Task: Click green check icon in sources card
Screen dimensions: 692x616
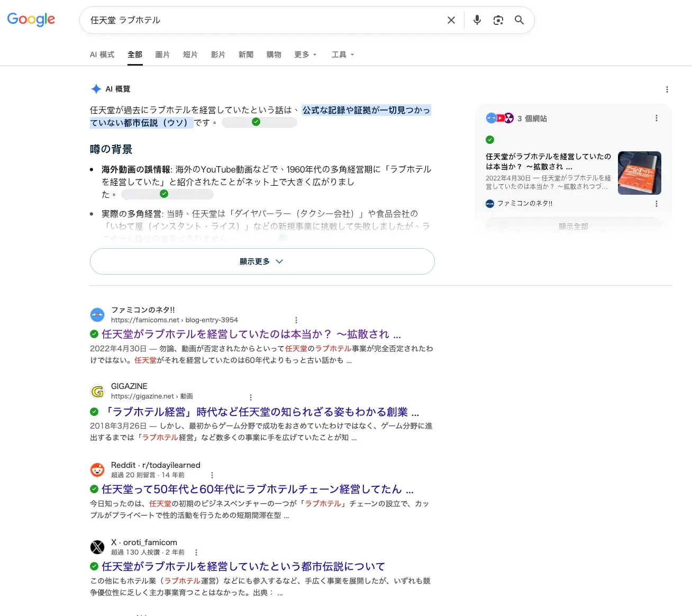Action: tap(490, 140)
